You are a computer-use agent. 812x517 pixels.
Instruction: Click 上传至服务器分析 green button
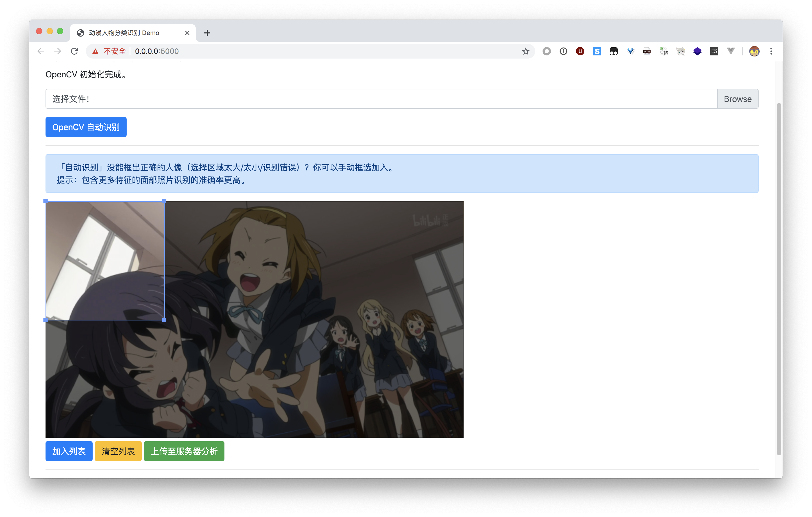184,451
